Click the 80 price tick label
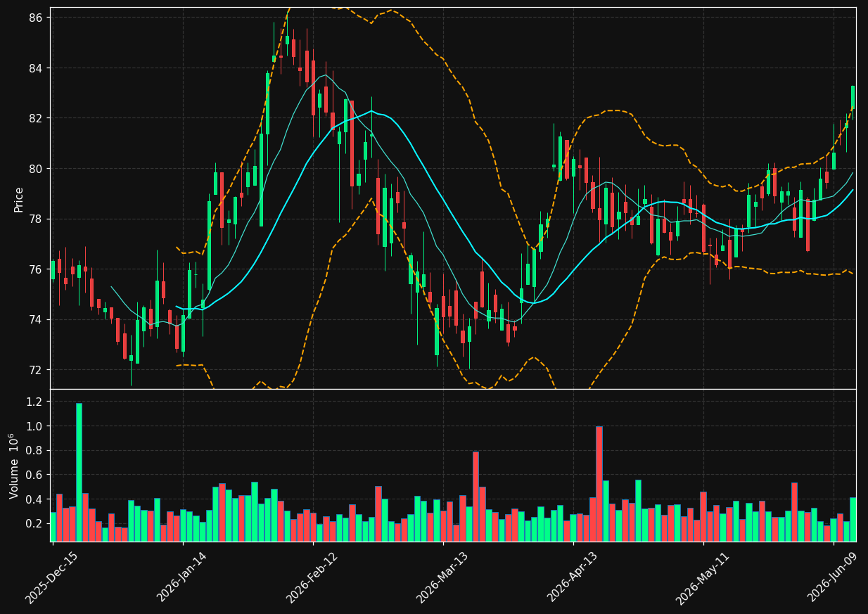868x614 pixels. 37,169
